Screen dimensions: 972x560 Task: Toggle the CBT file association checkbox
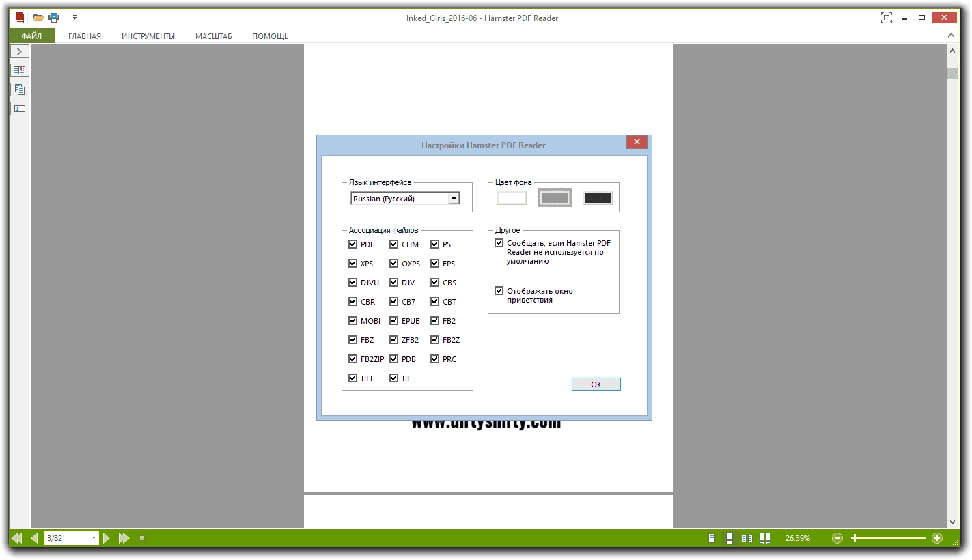(435, 301)
